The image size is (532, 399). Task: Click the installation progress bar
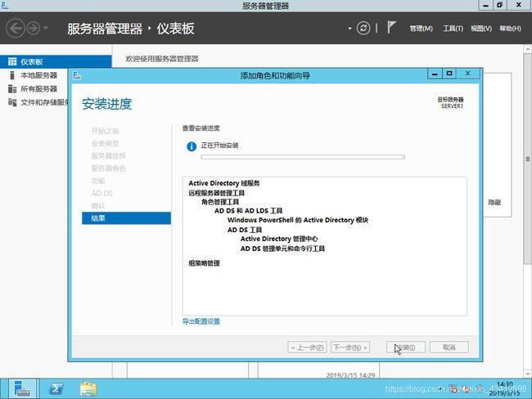click(303, 157)
